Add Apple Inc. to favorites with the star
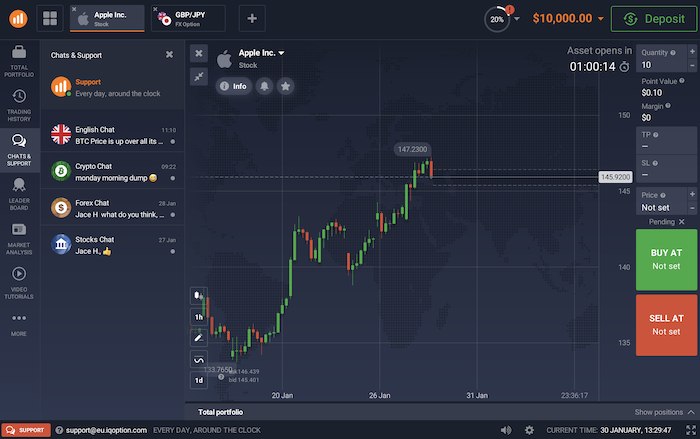Viewport: 700px width, 439px height. pos(285,86)
